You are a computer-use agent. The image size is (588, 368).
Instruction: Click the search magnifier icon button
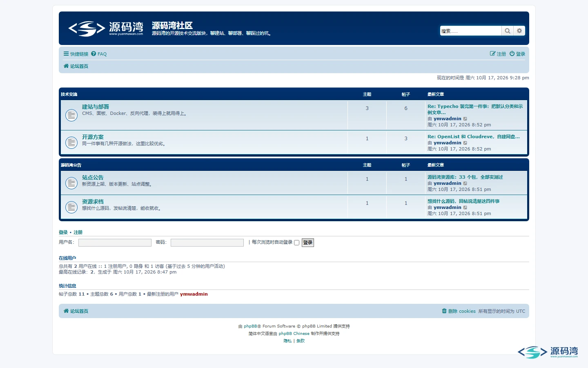tap(507, 31)
